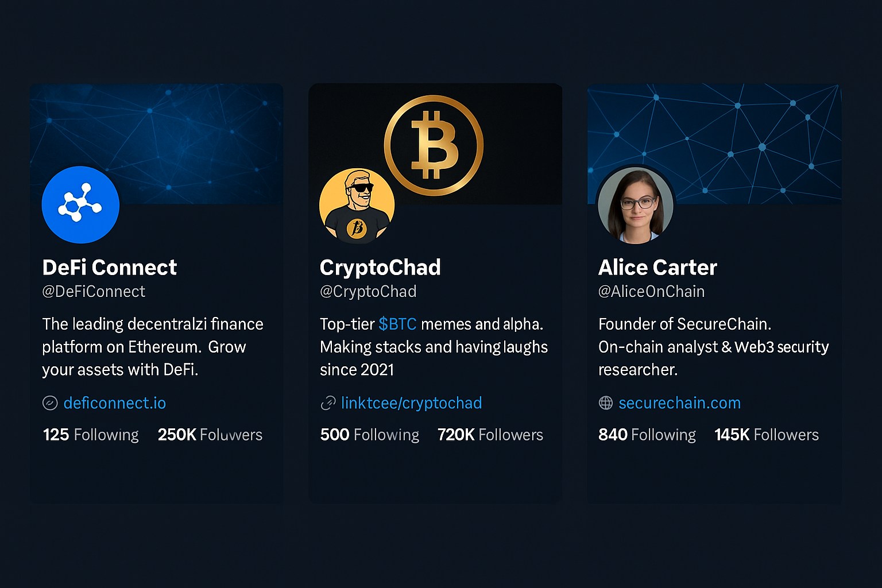Click the compass icon beside deficonnect.io
The height and width of the screenshot is (588, 882).
[50, 403]
